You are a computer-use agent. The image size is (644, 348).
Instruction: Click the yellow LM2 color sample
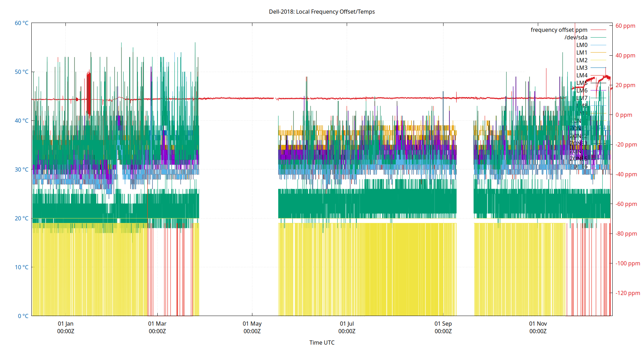coord(598,60)
